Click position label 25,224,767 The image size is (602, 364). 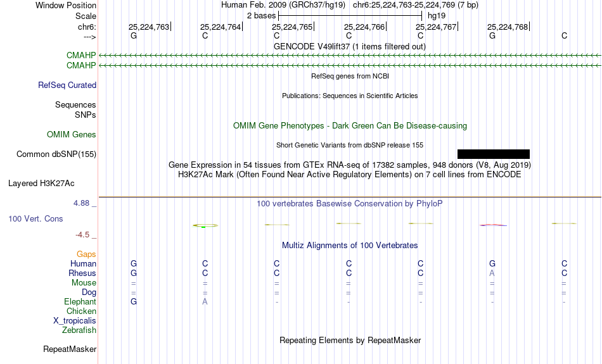click(436, 27)
